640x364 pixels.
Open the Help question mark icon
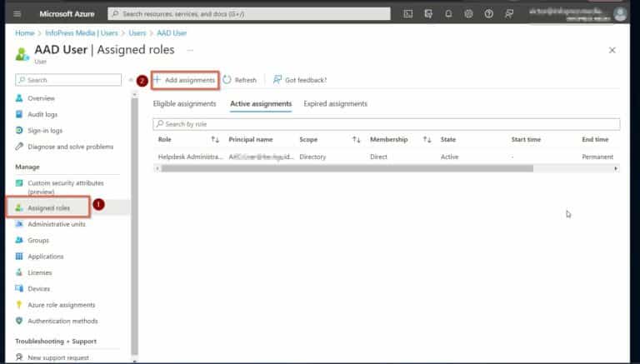click(488, 14)
